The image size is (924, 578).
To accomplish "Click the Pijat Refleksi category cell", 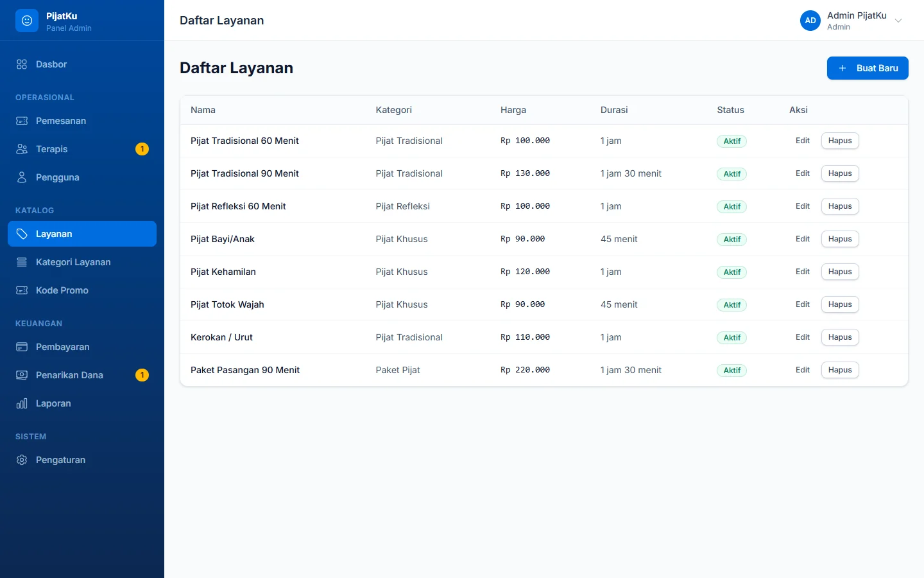I will tap(403, 206).
